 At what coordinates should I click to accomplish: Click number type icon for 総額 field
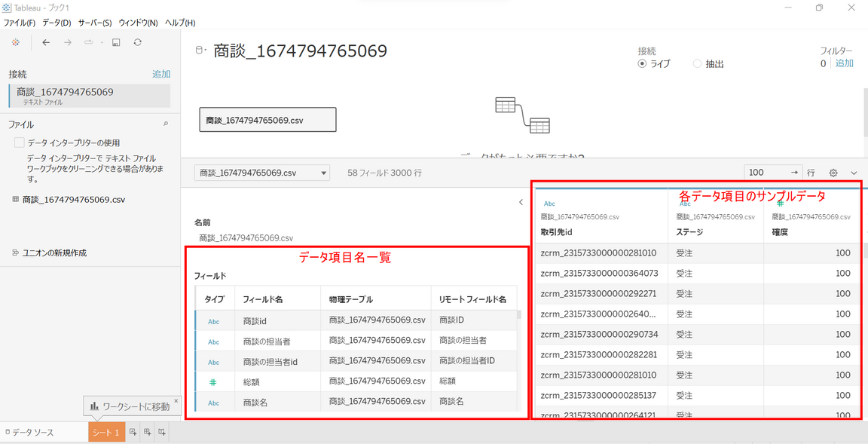coord(212,382)
